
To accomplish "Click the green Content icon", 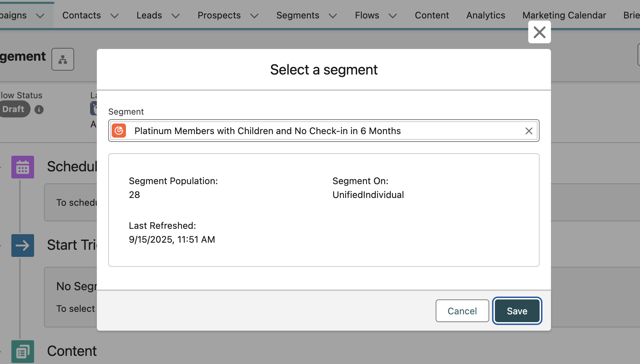I will point(23,351).
